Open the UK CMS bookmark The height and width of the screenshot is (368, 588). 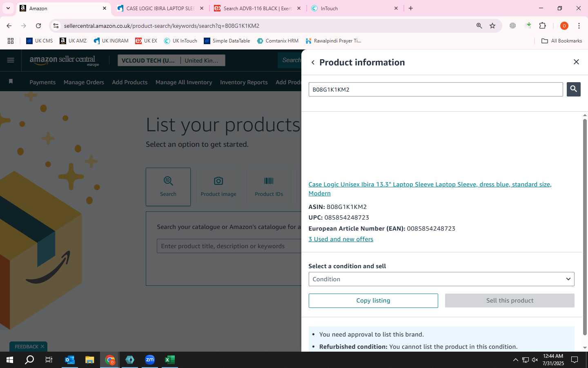[x=40, y=41]
